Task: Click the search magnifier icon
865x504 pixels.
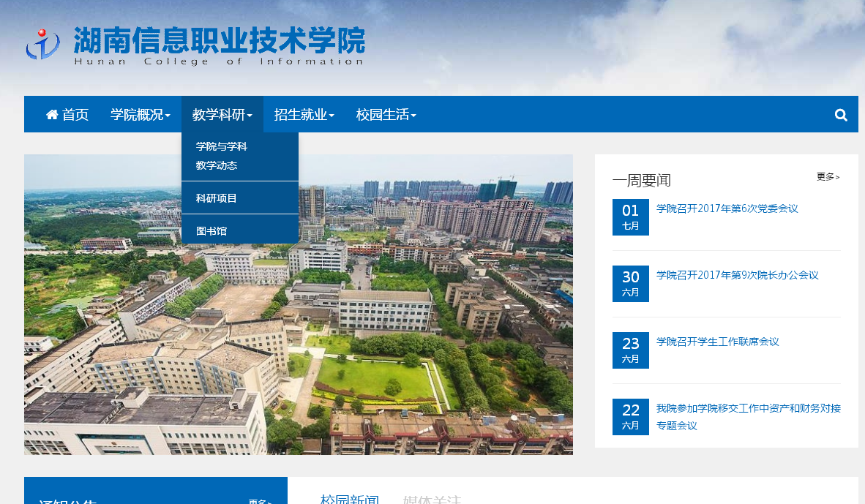Action: click(841, 115)
